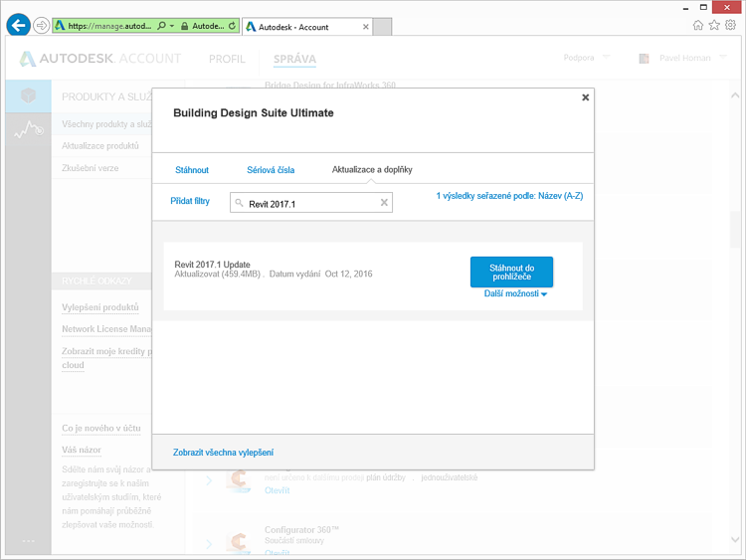Expand the chevron of the plán údržby product row
The width and height of the screenshot is (746, 560).
click(x=209, y=480)
